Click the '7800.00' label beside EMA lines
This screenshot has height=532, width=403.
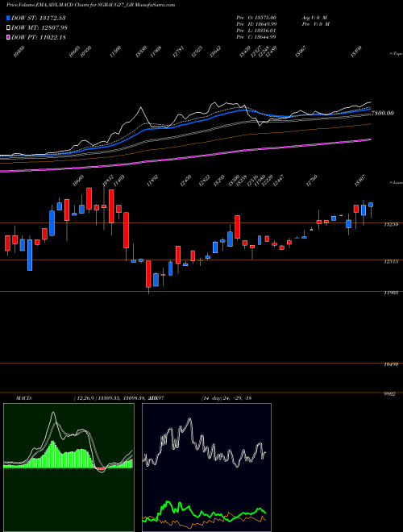coord(383,113)
